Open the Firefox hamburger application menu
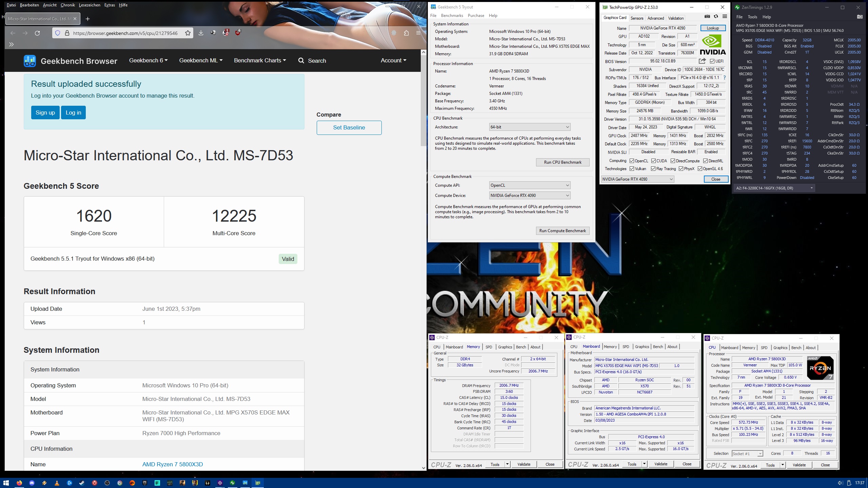This screenshot has width=868, height=488. 418,33
